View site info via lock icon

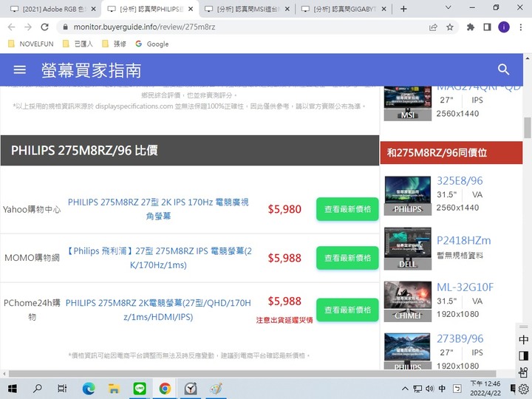66,27
